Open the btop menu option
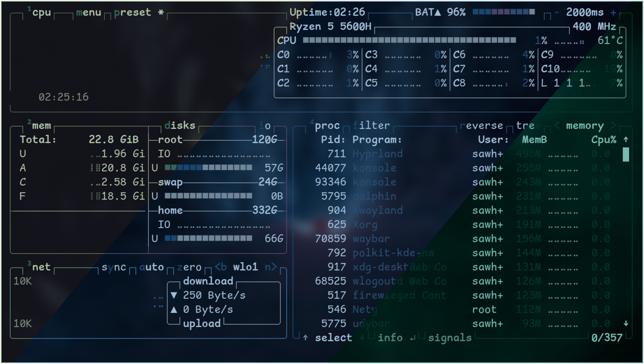The width and height of the screenshot is (644, 364). 89,13
